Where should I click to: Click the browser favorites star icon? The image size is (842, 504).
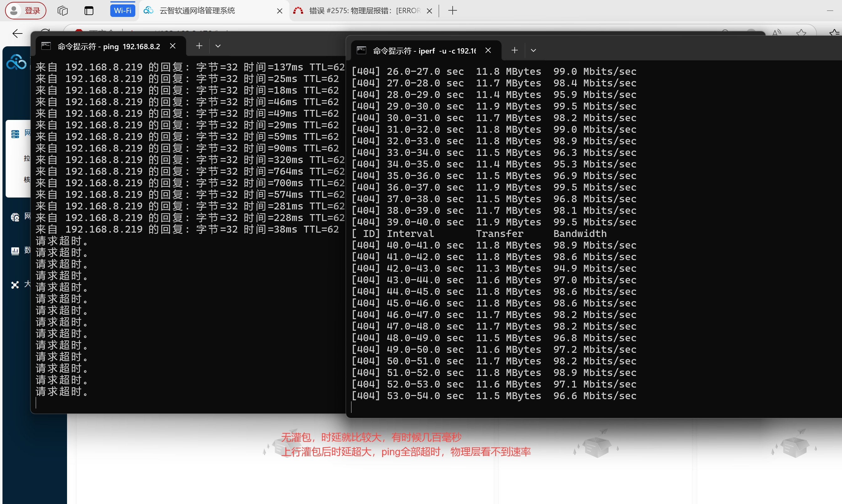(x=801, y=33)
